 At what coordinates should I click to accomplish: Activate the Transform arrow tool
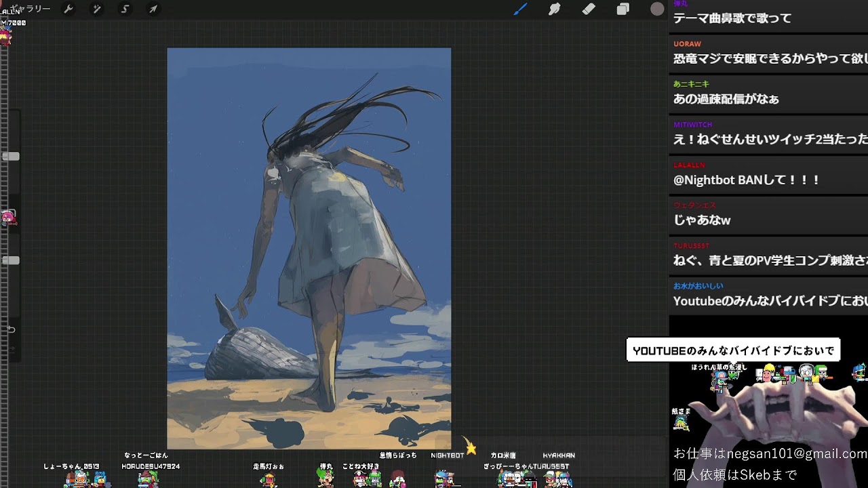pyautogui.click(x=153, y=9)
